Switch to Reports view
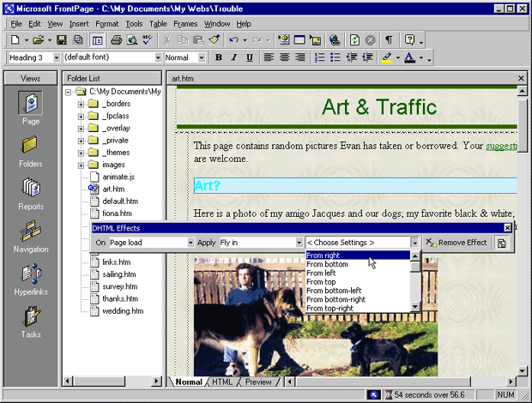Screen dimensions: 532x403 click(x=31, y=192)
